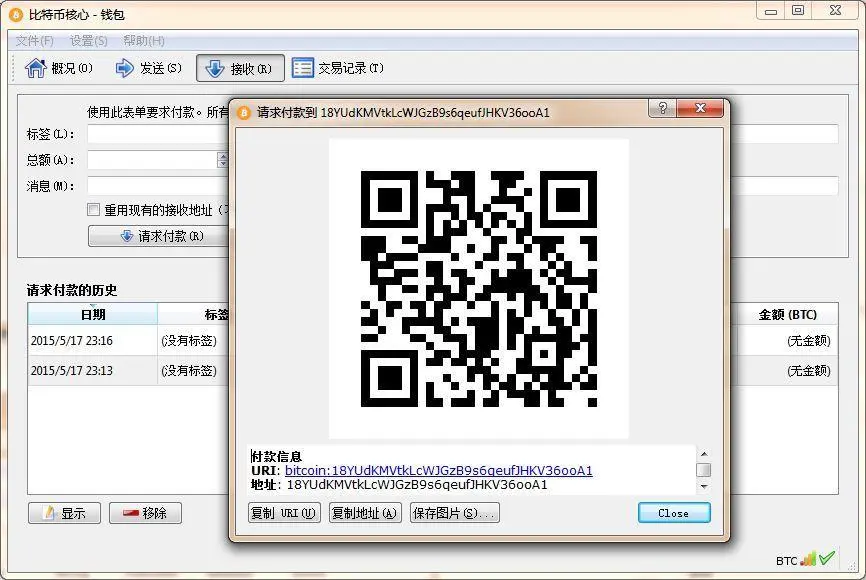
Task: Adjust the 总额 amount spinner arrows
Action: click(223, 160)
